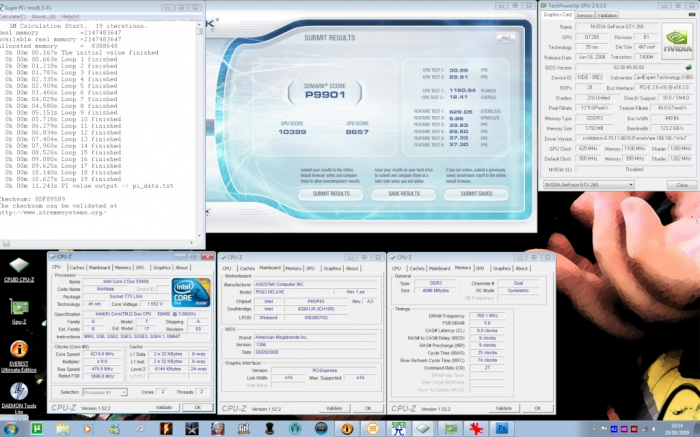The height and width of the screenshot is (437, 700).
Task: Switch to the Sensors tab in GPU-Z
Action: [x=584, y=15]
